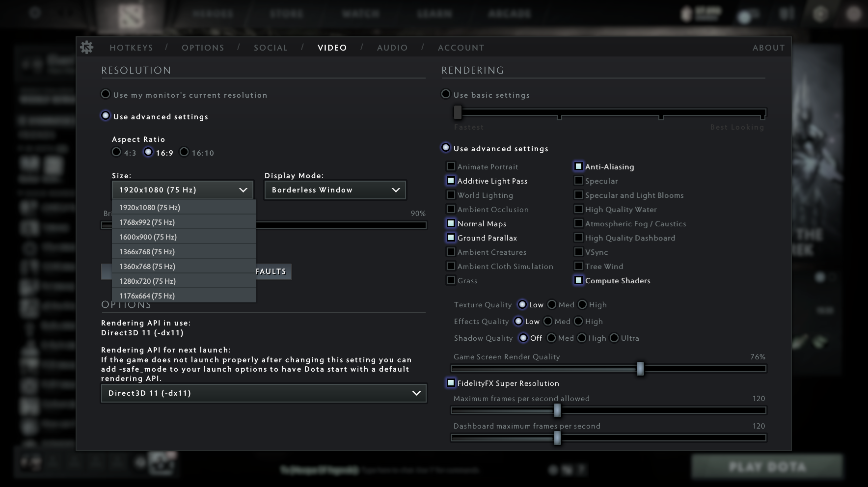Open the HOTKEYS tab
The image size is (868, 487).
[x=131, y=48]
